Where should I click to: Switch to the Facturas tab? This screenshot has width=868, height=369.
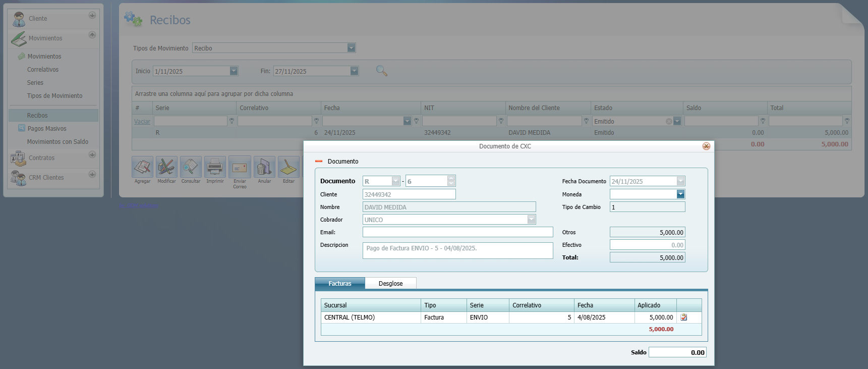tap(340, 284)
